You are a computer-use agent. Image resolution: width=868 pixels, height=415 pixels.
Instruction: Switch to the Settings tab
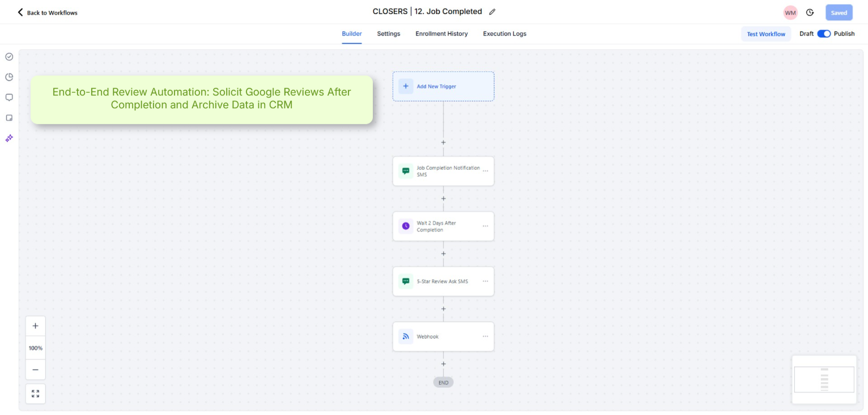tap(389, 34)
